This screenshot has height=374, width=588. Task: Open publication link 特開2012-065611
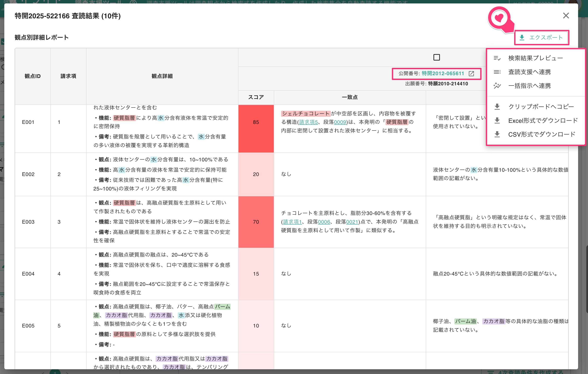click(x=443, y=73)
